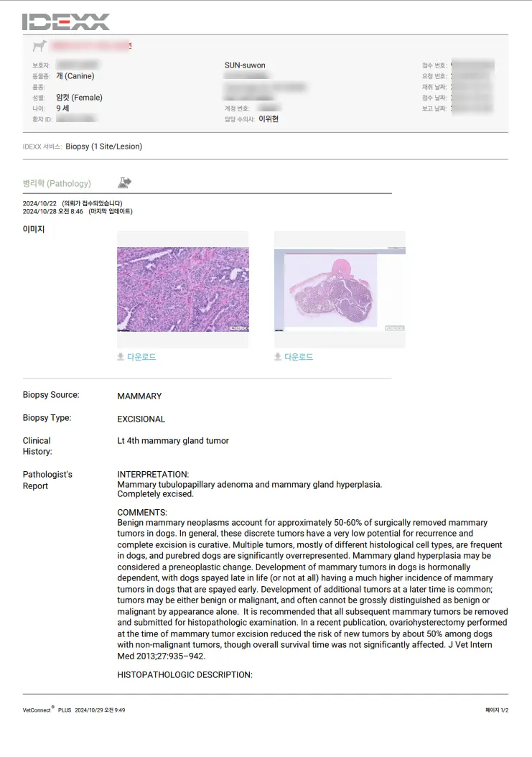532x757 pixels.
Task: Click second 다운로드 download link
Action: click(x=299, y=357)
